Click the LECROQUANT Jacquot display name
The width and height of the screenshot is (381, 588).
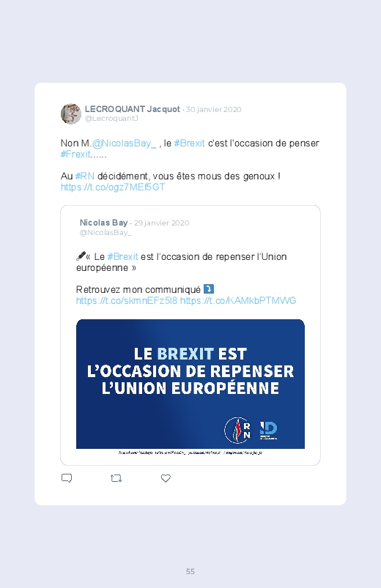click(132, 109)
